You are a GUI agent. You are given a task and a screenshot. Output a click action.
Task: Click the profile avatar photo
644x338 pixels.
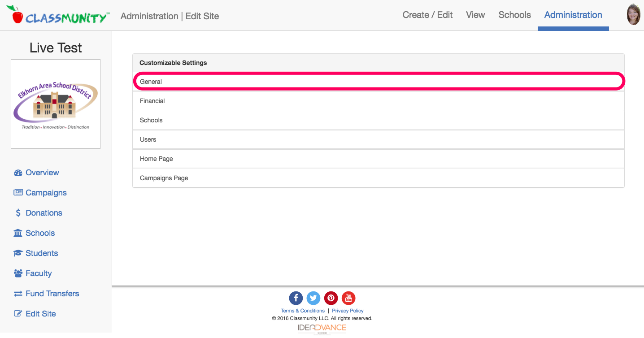tap(633, 15)
